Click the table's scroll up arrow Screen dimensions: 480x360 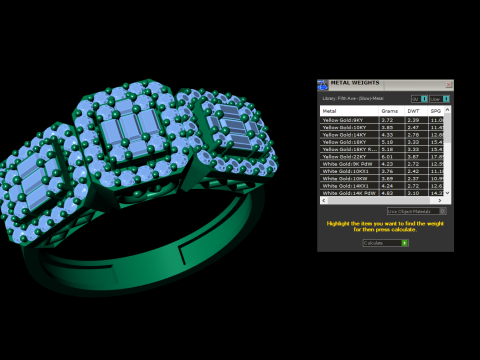[447, 109]
